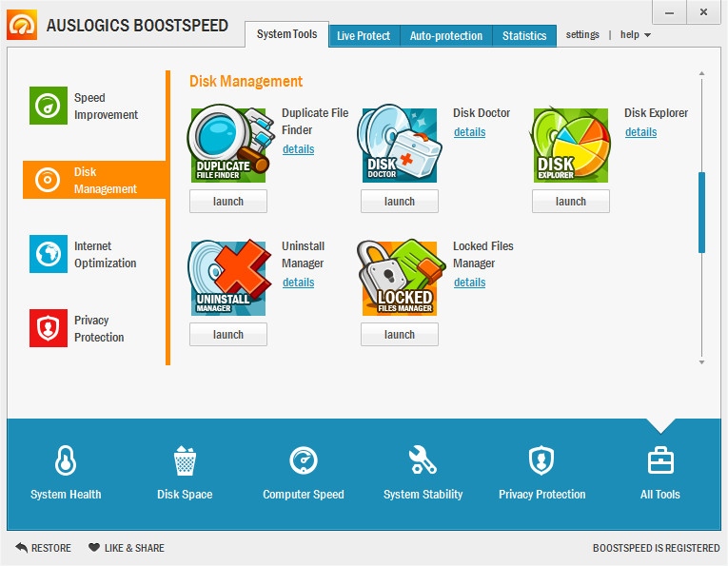Viewport: 728px width, 566px height.
Task: Click the System Stability label
Action: [423, 494]
